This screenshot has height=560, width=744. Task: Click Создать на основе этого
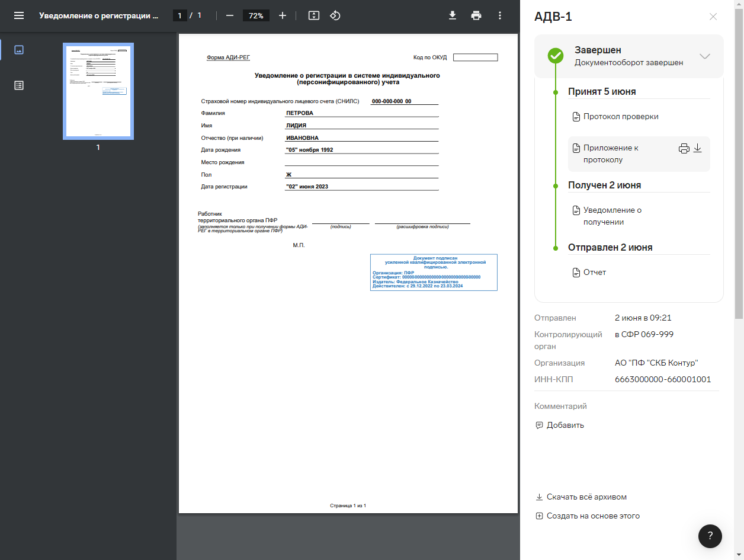(x=592, y=516)
